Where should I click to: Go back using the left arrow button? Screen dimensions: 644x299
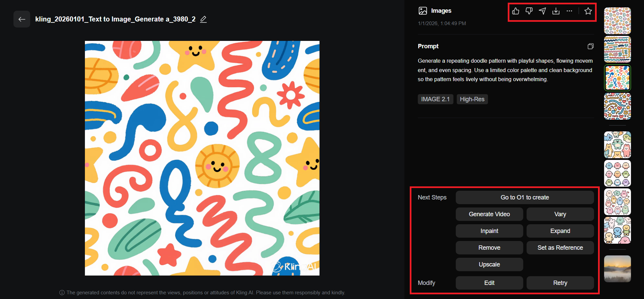22,19
